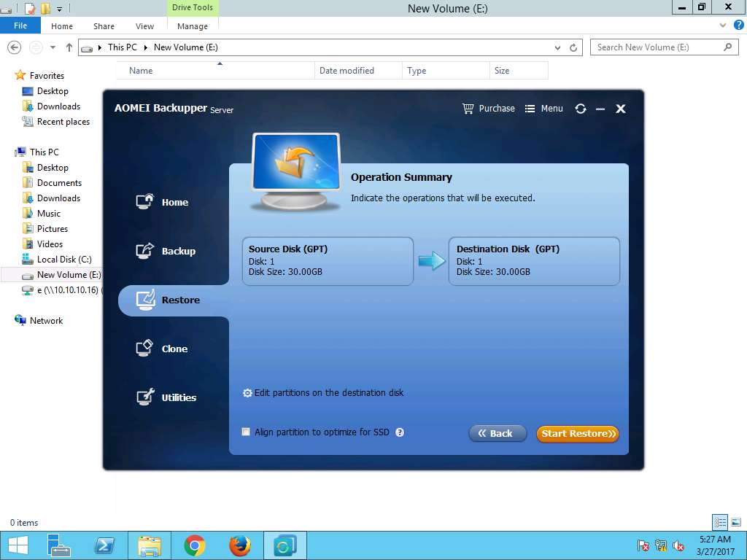The height and width of the screenshot is (560, 747).
Task: Click the Purchase cart icon
Action: coord(468,109)
